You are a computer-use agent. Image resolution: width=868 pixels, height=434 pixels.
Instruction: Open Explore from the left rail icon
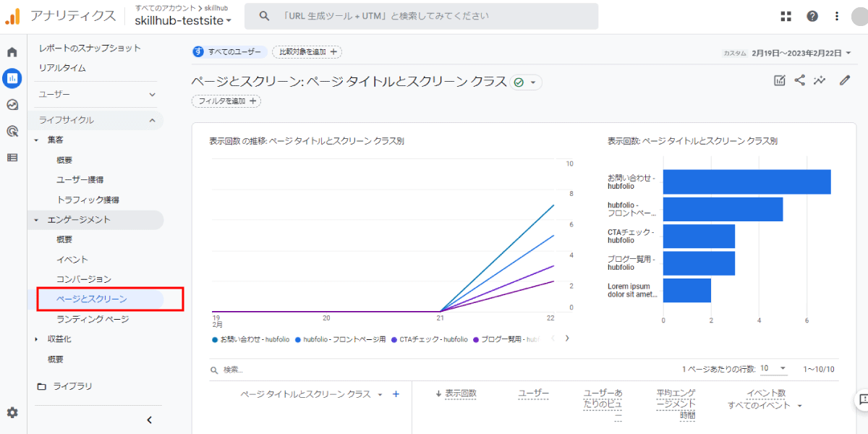click(x=12, y=105)
